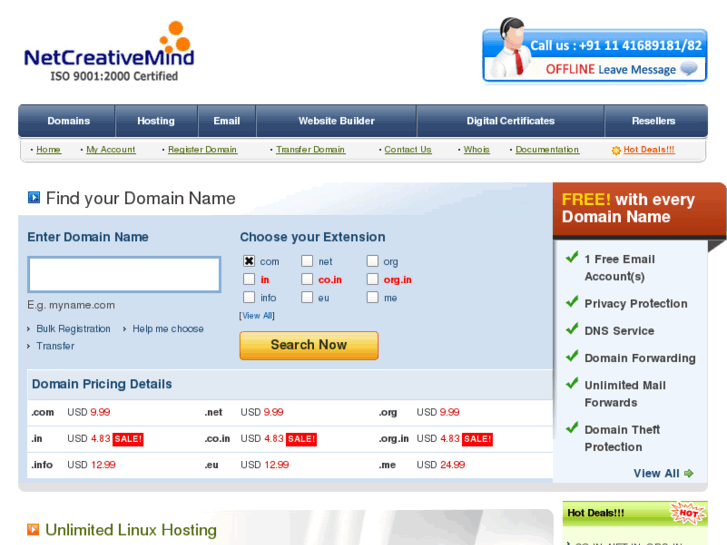The height and width of the screenshot is (545, 727).
Task: Click the Leave Message speech bubble icon
Action: pos(689,69)
